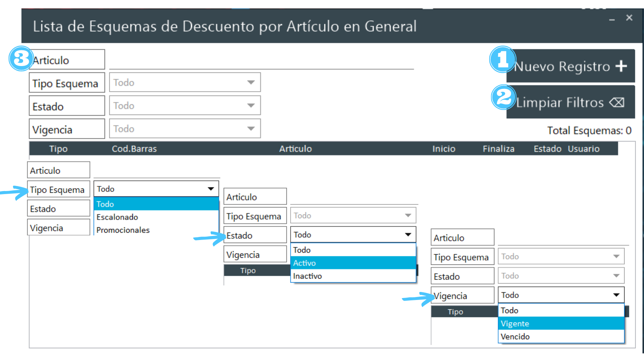Minimize the discount scheme list window
Image resolution: width=644 pixels, height=362 pixels.
(x=612, y=19)
